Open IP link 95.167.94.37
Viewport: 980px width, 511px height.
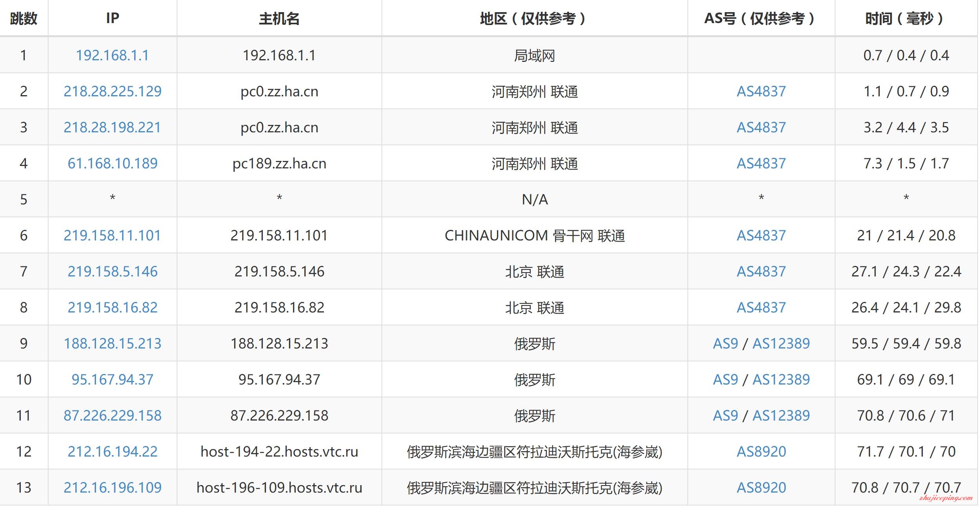112,379
